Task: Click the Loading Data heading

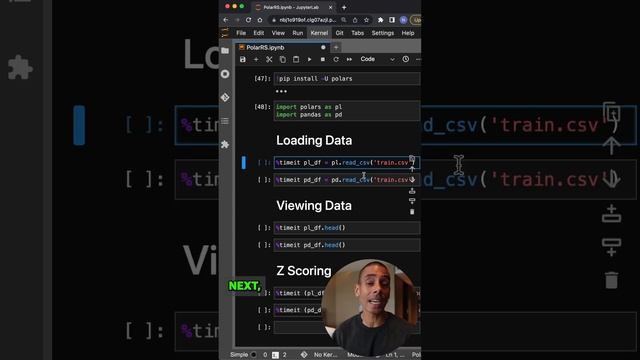Action: click(314, 140)
